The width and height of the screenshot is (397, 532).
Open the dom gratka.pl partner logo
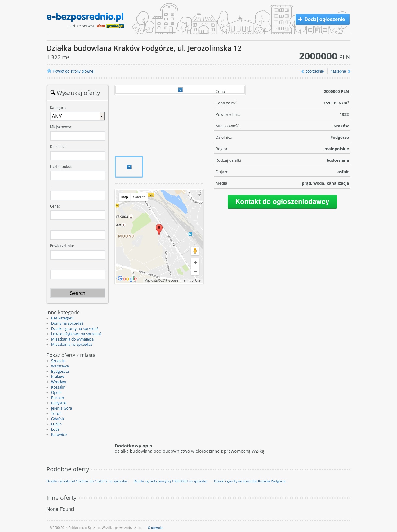point(111,26)
